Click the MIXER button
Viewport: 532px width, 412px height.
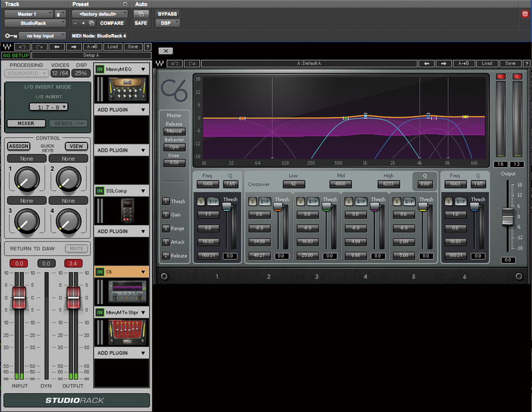(x=26, y=123)
